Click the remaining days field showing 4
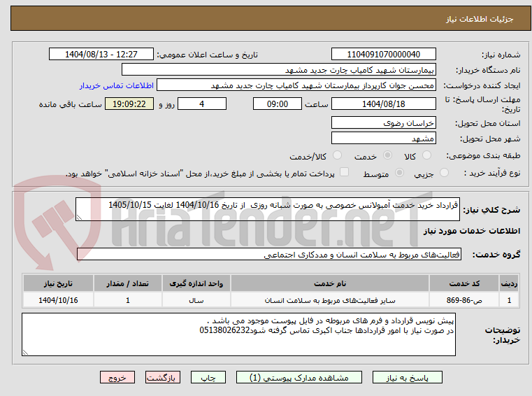 click(202, 104)
